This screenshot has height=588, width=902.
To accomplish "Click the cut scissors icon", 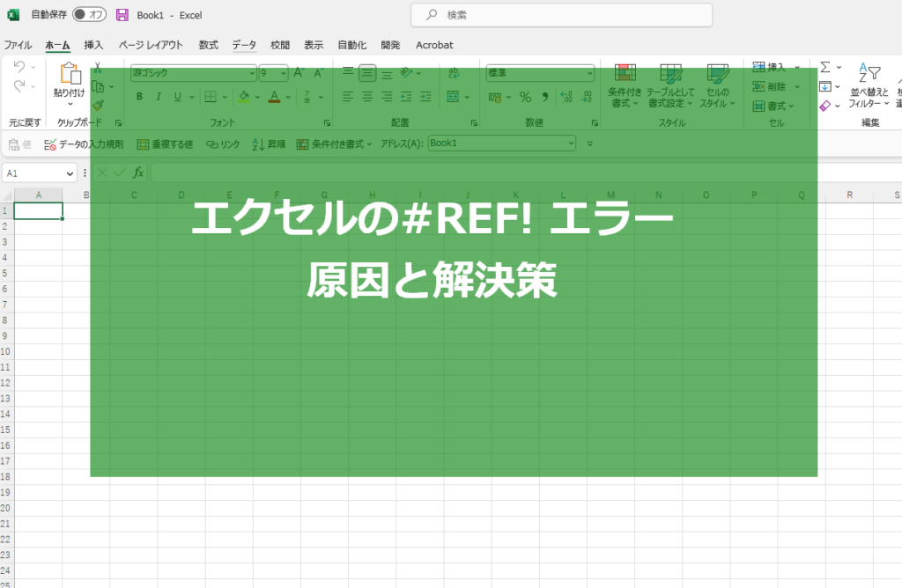I will pyautogui.click(x=99, y=68).
